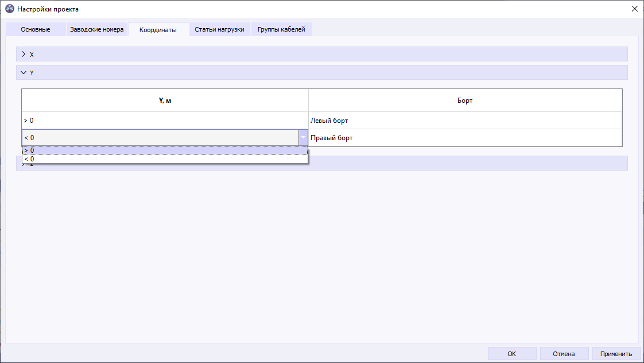Screen dimensions: 644x363
Task: Switch to the Основные tab
Action: pyautogui.click(x=35, y=29)
